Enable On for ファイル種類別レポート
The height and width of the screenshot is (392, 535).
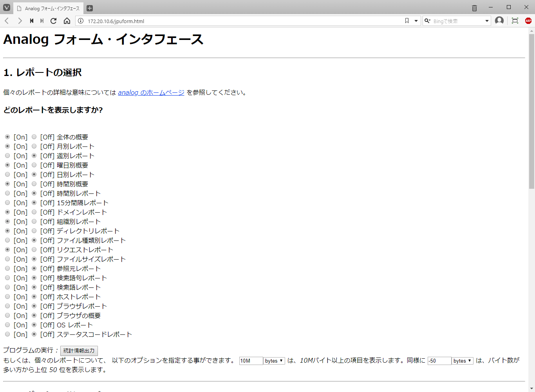pos(7,240)
